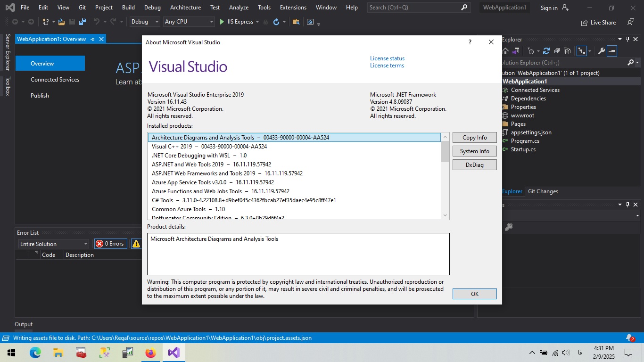
Task: Click Solution Explorer search magnifier icon
Action: click(631, 62)
